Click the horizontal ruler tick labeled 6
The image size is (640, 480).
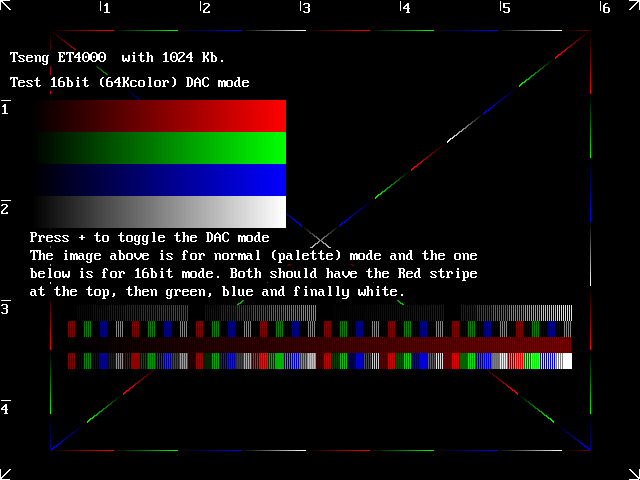pyautogui.click(x=605, y=7)
